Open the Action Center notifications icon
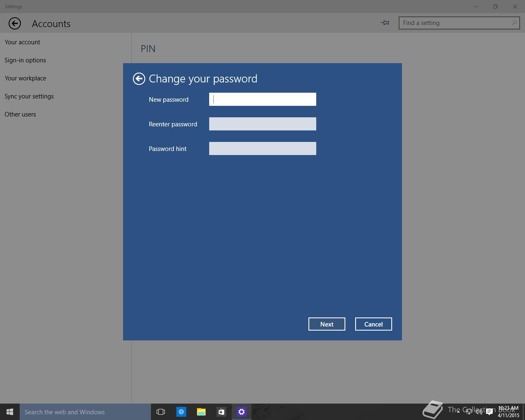The height and width of the screenshot is (420, 525). tap(489, 412)
